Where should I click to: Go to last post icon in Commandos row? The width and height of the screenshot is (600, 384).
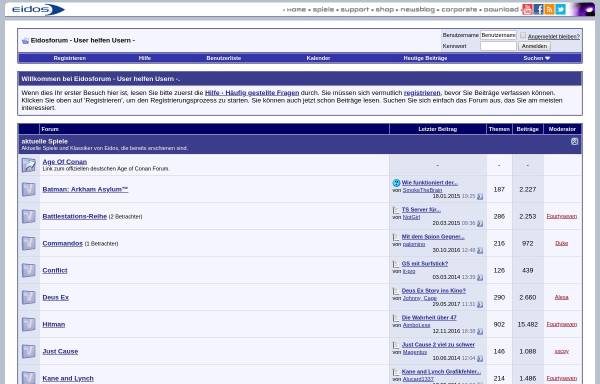(480, 251)
